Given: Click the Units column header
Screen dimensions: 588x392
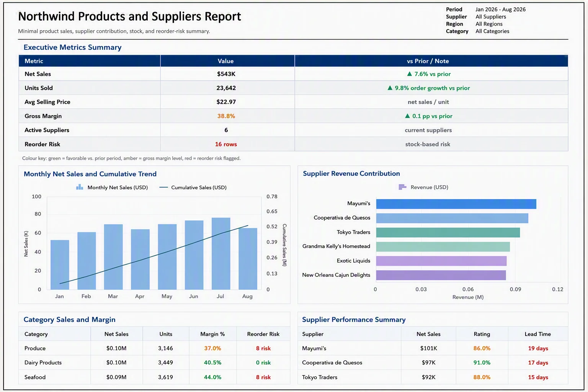Looking at the screenshot, I should (x=166, y=334).
